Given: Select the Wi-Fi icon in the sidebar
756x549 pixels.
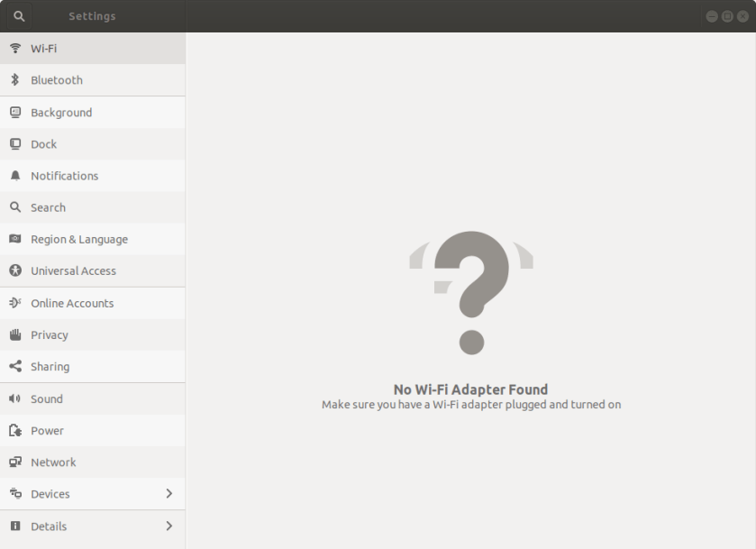Looking at the screenshot, I should tap(14, 48).
